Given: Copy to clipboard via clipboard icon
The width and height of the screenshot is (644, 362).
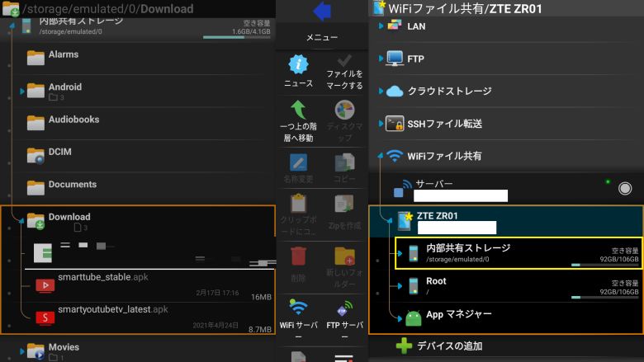Looking at the screenshot, I should 298,204.
